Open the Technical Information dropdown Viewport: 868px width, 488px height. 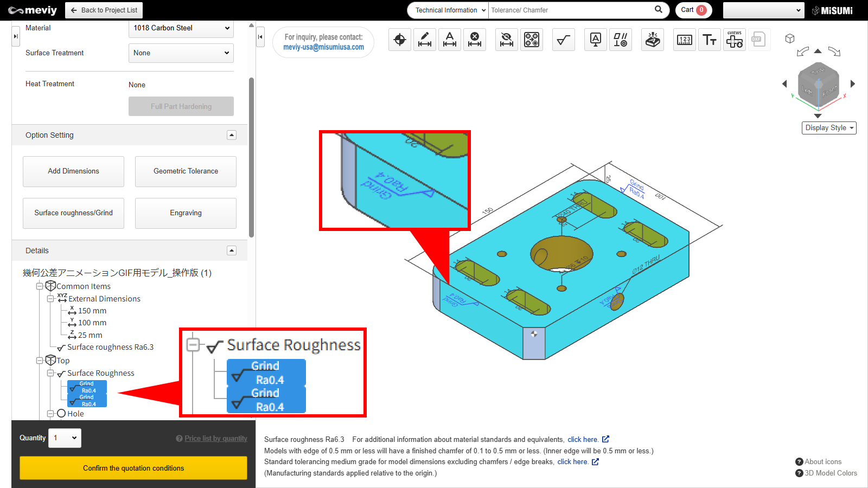click(x=448, y=10)
